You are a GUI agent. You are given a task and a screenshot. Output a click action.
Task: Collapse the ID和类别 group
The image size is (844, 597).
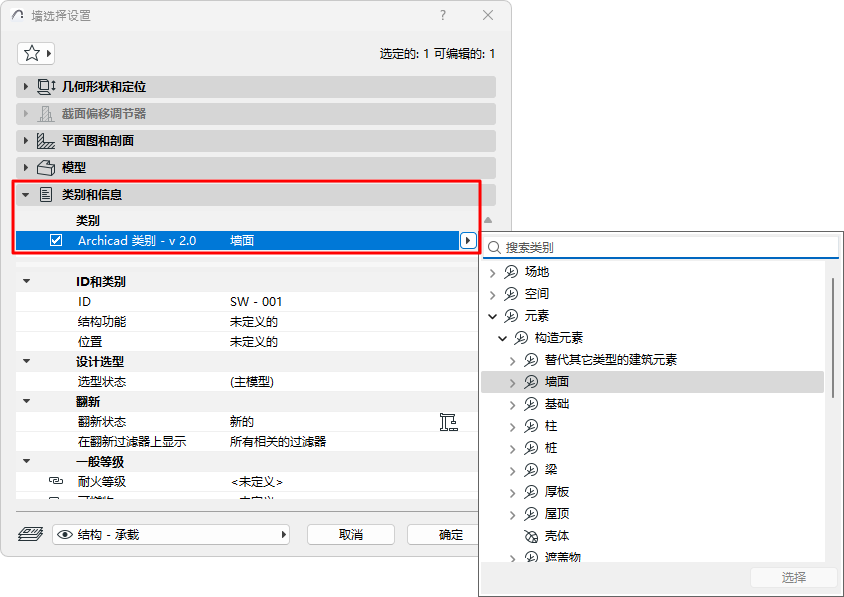[26, 281]
